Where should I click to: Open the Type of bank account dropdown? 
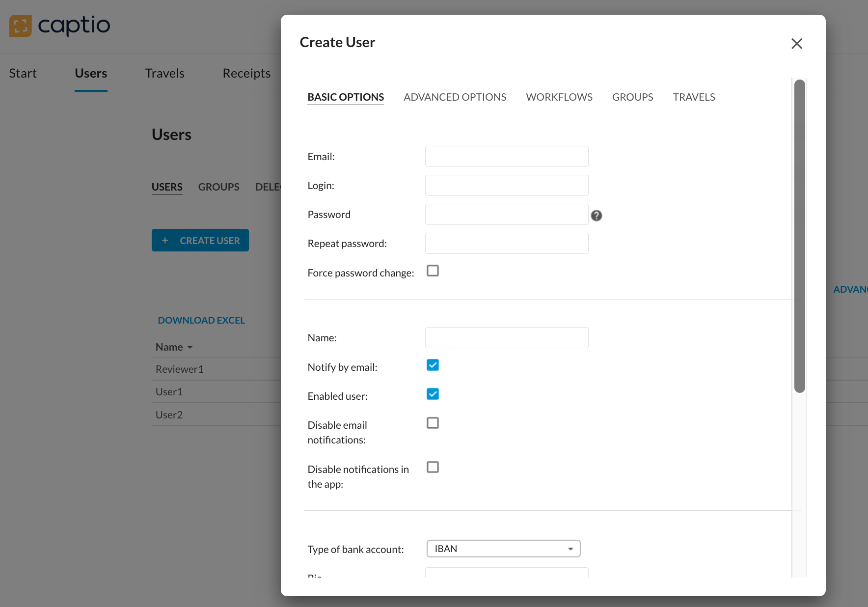click(503, 549)
